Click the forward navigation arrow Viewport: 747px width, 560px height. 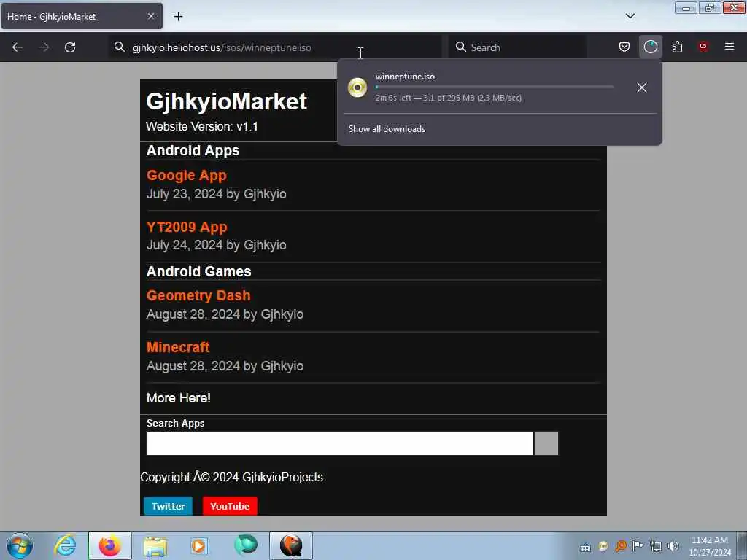[x=44, y=47]
